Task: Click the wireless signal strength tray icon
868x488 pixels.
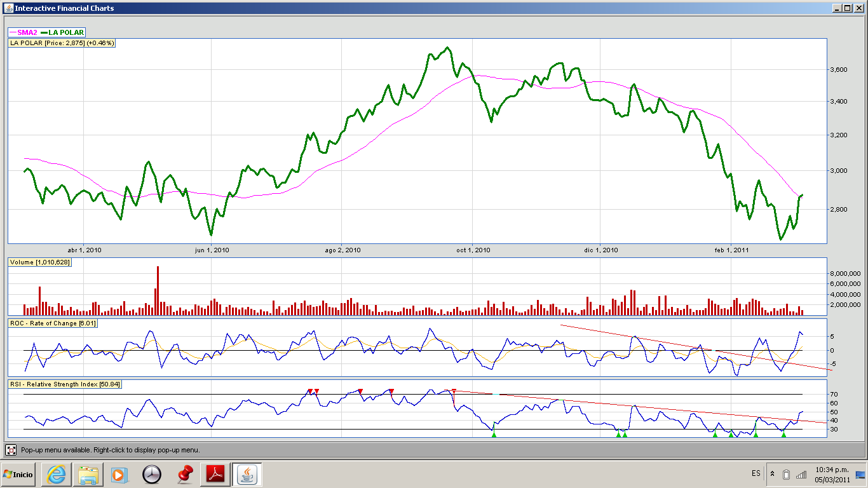Action: pyautogui.click(x=801, y=474)
